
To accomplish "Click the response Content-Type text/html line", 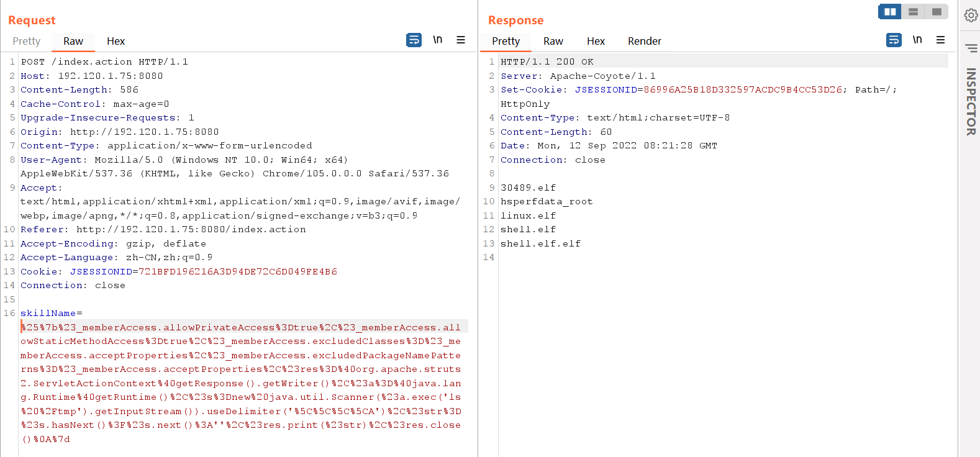I will 615,118.
